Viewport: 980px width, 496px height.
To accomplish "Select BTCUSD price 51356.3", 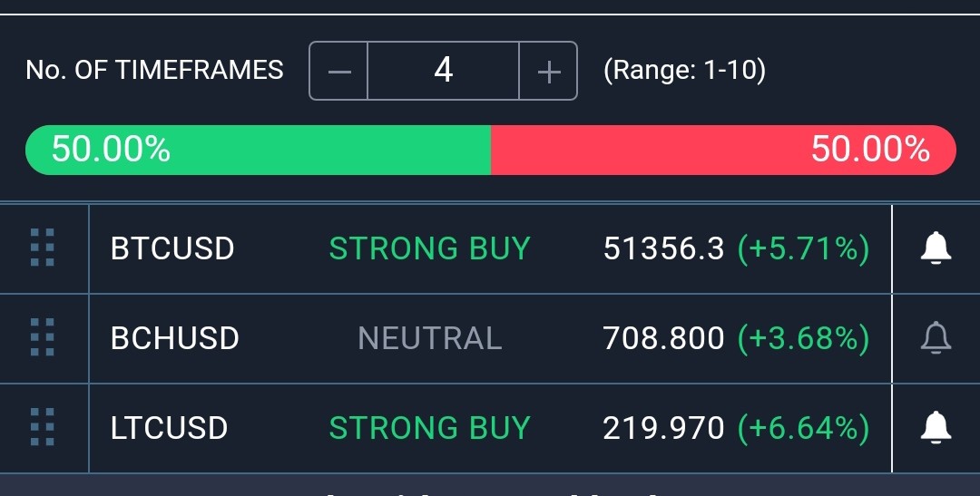I will 663,248.
